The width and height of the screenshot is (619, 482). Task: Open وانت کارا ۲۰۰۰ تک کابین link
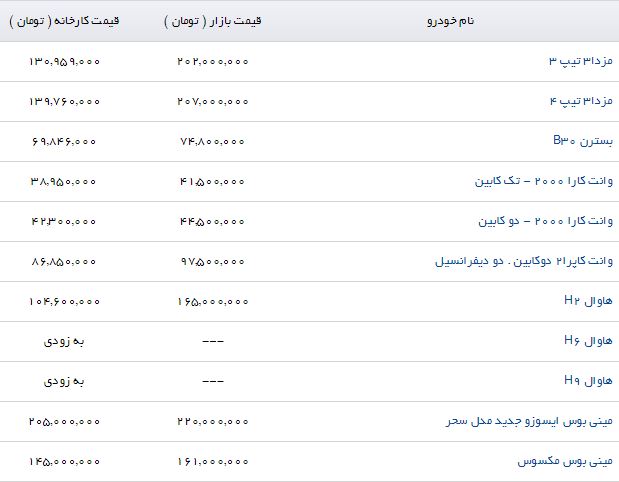pos(544,181)
